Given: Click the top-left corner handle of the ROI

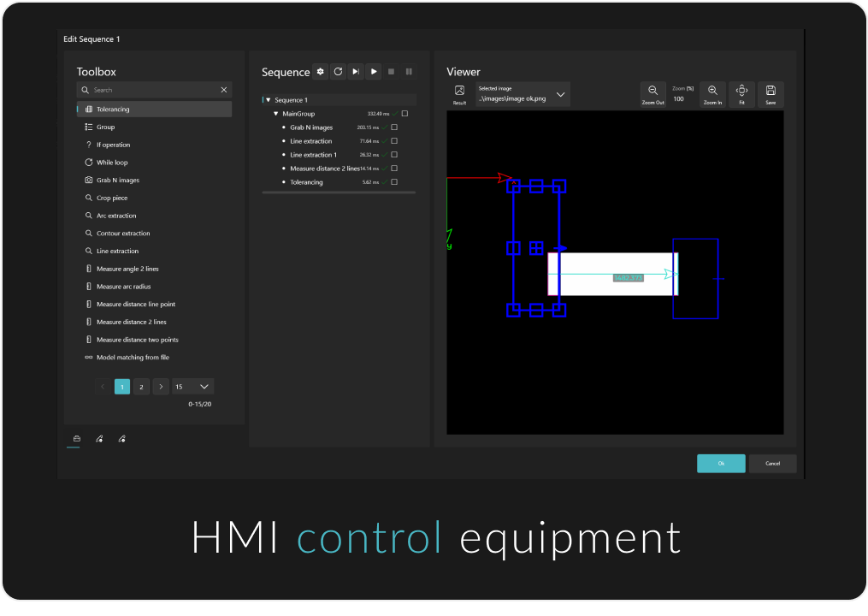Looking at the screenshot, I should tap(513, 187).
